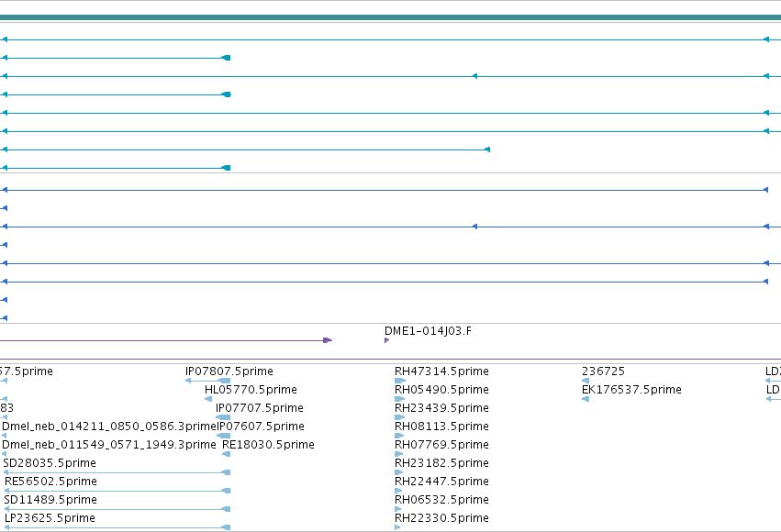Select the RH07769.5prime label

[441, 445]
